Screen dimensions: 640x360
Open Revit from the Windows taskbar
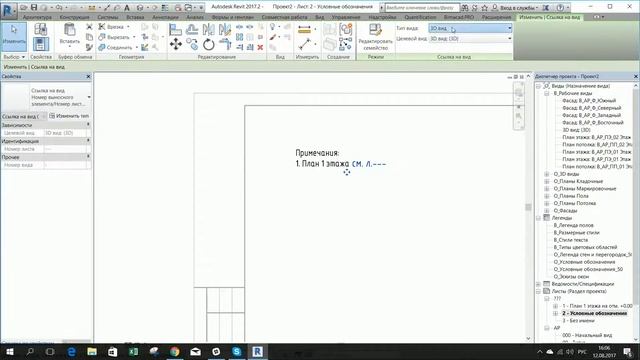tap(257, 351)
